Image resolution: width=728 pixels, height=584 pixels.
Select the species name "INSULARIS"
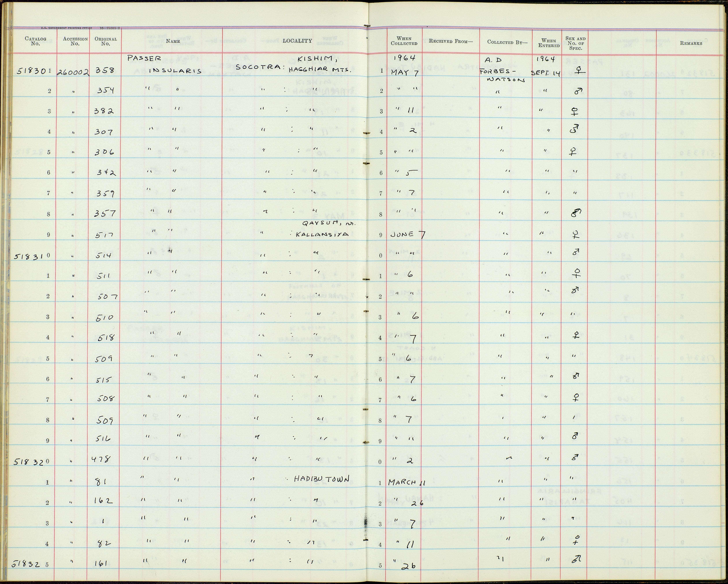(175, 71)
